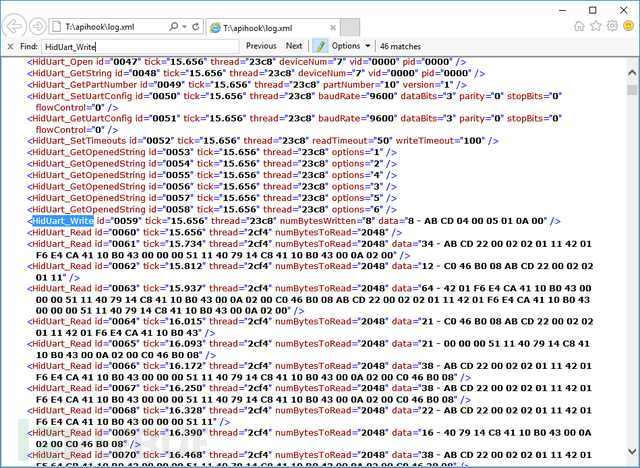Image resolution: width=640 pixels, height=468 pixels.
Task: Click the partNumber "10" value
Action: tap(390, 85)
